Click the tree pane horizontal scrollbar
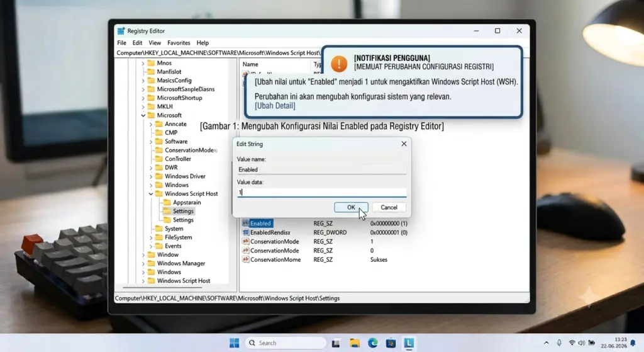 pyautogui.click(x=162, y=287)
